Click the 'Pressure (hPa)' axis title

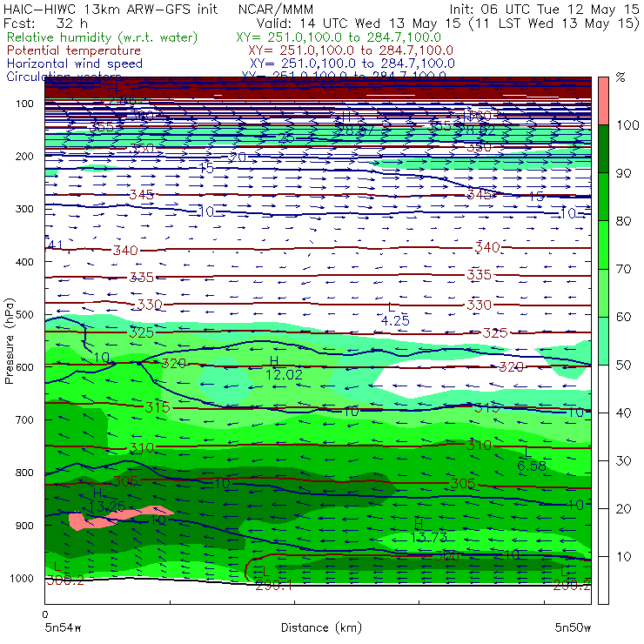click(x=9, y=341)
